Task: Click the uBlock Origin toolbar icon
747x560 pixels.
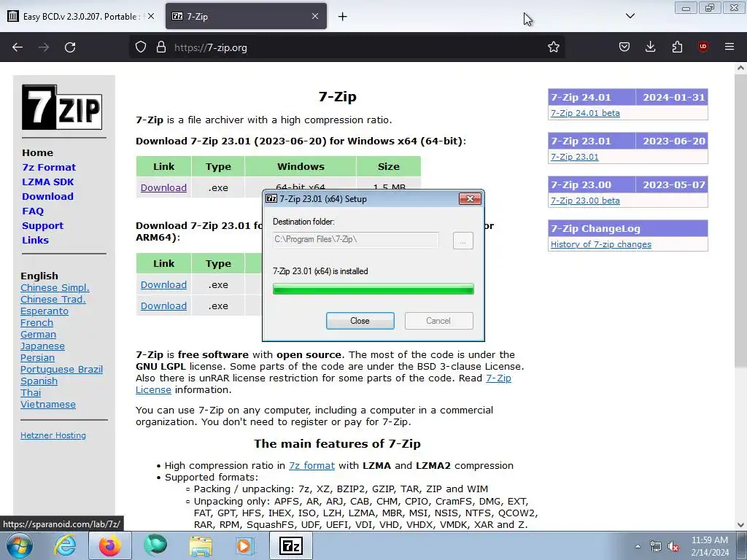Action: (x=703, y=47)
